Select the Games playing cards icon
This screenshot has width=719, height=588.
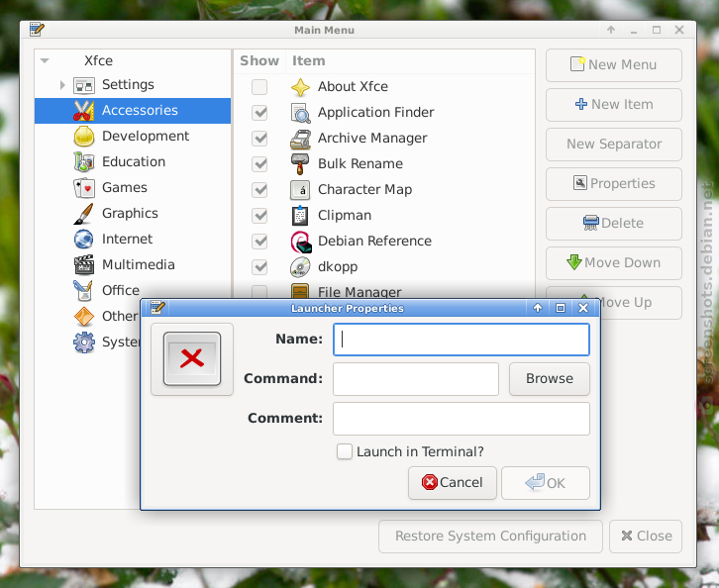[84, 188]
